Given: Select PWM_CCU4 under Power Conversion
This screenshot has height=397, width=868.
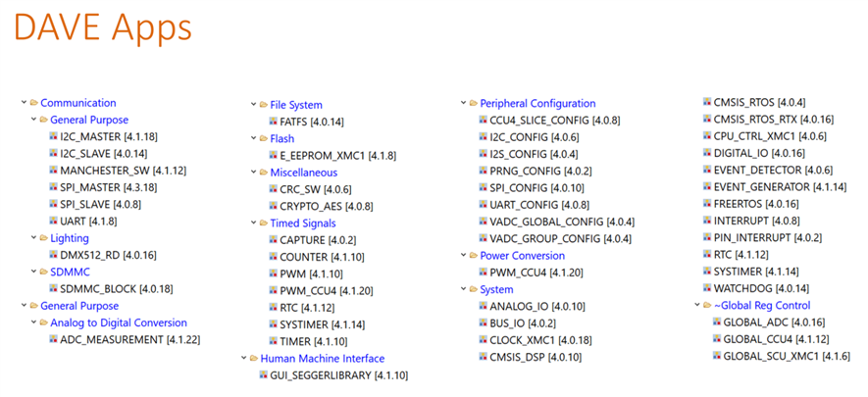Looking at the screenshot, I should [x=536, y=273].
